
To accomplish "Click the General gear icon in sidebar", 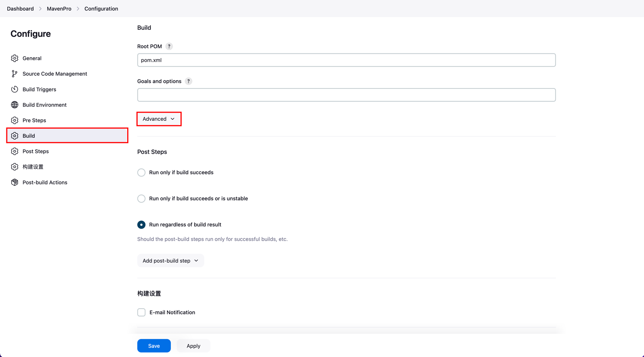I will pyautogui.click(x=15, y=58).
